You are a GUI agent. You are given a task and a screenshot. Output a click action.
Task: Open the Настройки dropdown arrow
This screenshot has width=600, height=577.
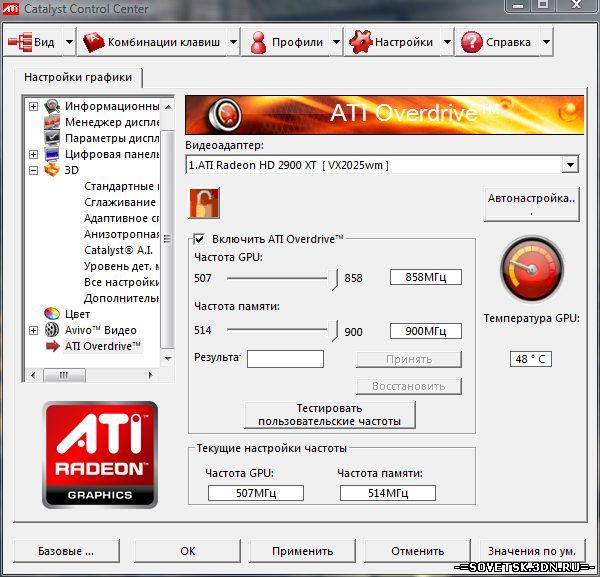click(x=447, y=42)
